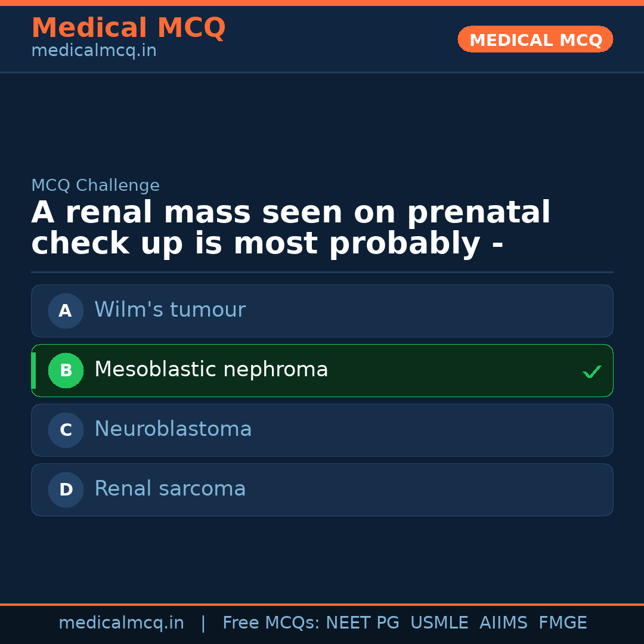Click the green accent bar beside option B

(33, 370)
